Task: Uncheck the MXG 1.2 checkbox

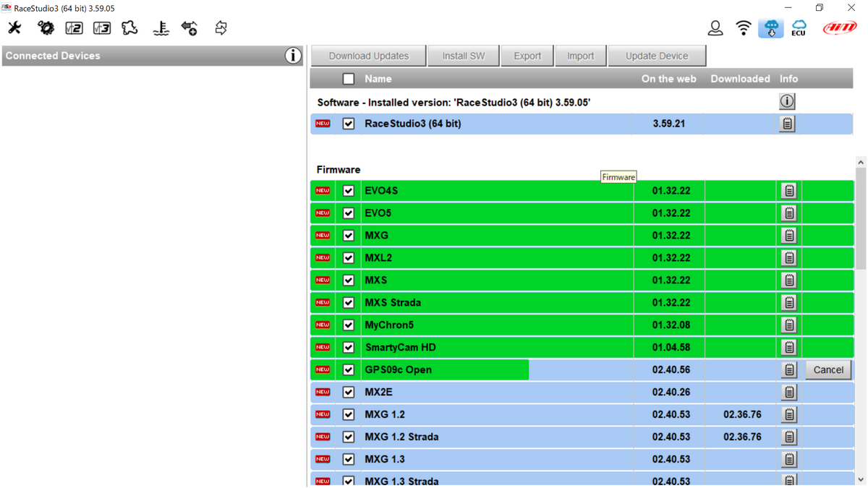Action: point(349,415)
